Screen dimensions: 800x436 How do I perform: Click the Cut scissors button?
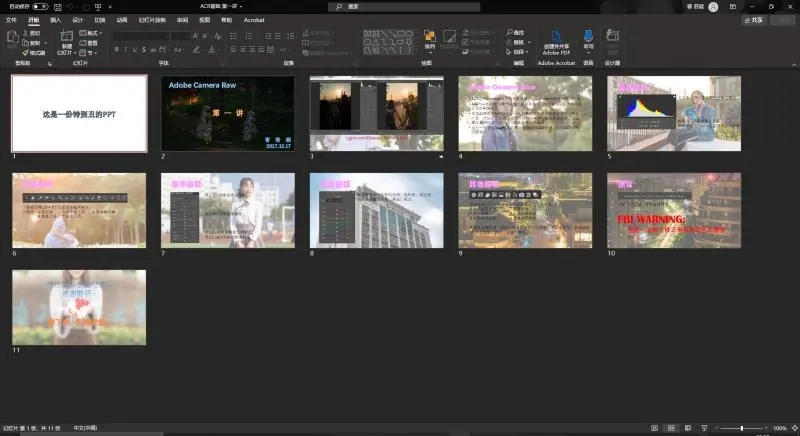click(x=32, y=33)
